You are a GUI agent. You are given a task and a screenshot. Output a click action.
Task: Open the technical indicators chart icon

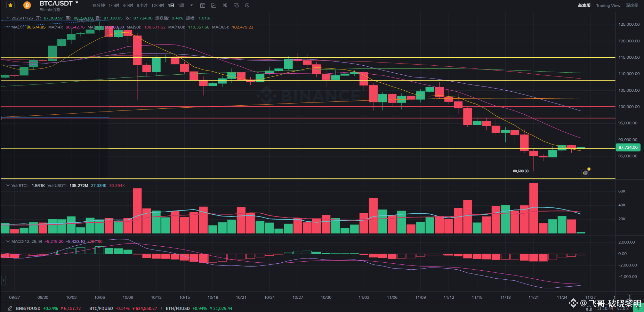point(214,5)
